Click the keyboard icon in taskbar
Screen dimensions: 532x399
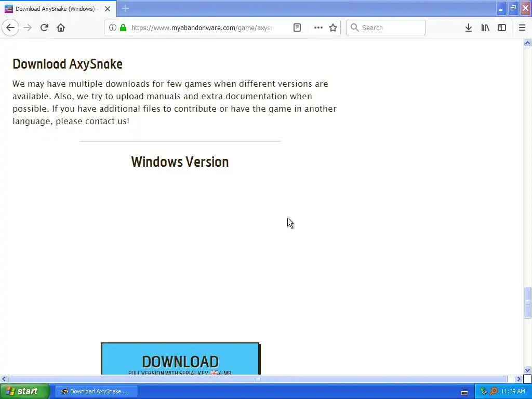pos(464,392)
